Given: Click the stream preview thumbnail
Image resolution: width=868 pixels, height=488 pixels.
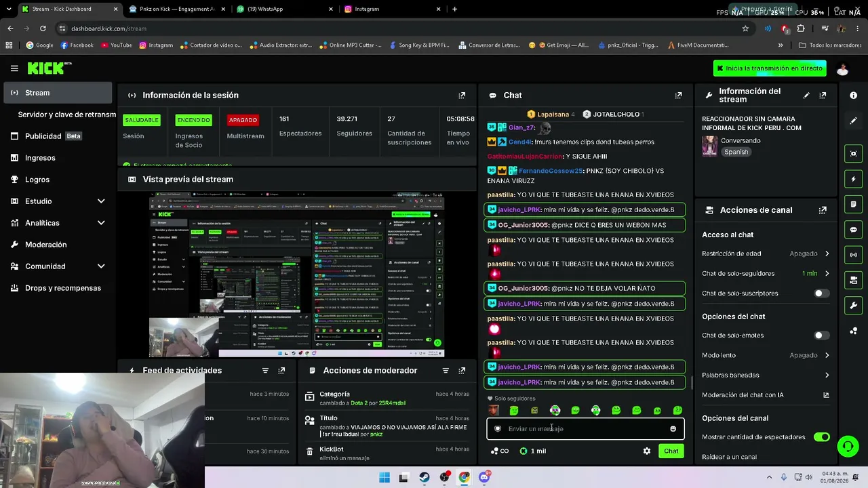Looking at the screenshot, I should 296,274.
